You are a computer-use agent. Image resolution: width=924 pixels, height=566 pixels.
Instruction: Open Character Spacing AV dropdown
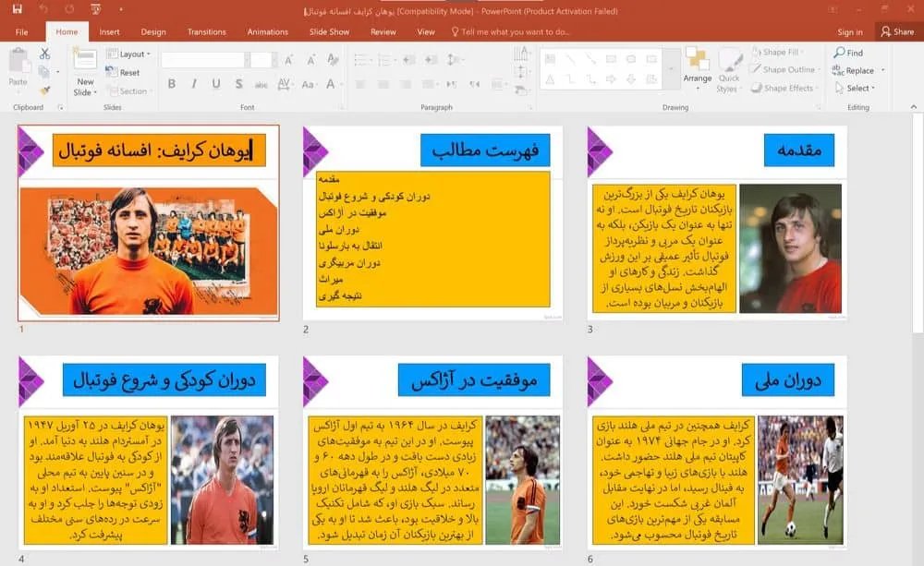coord(285,84)
